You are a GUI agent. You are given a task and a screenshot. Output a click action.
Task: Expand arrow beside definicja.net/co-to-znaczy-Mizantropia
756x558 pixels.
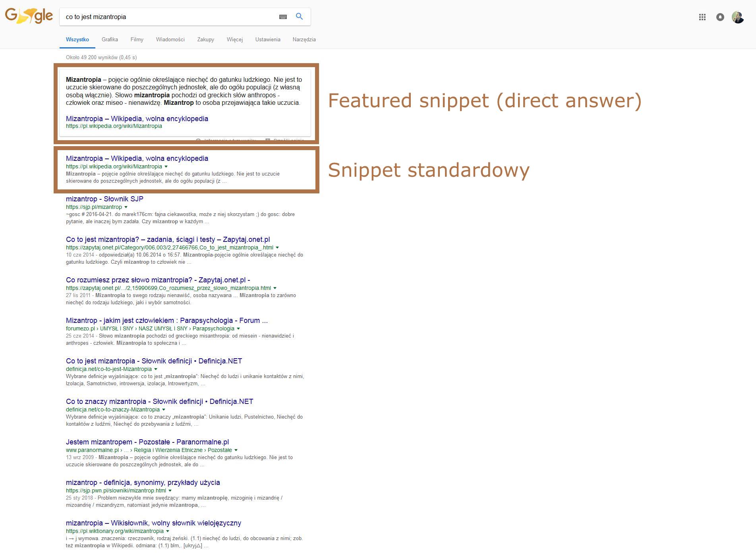pos(164,410)
